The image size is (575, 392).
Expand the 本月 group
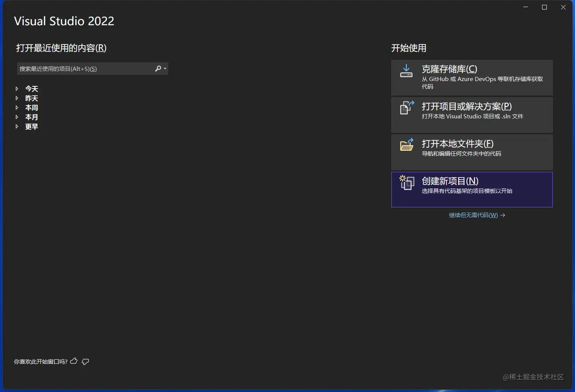tap(17, 117)
